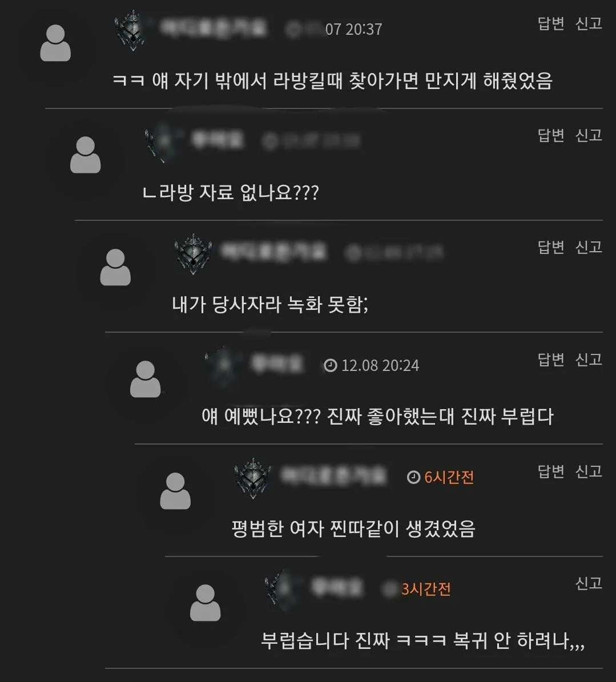This screenshot has width=616, height=682.
Task: Click avatar beside '라방 자료 없나요???' comment
Action: [85, 155]
